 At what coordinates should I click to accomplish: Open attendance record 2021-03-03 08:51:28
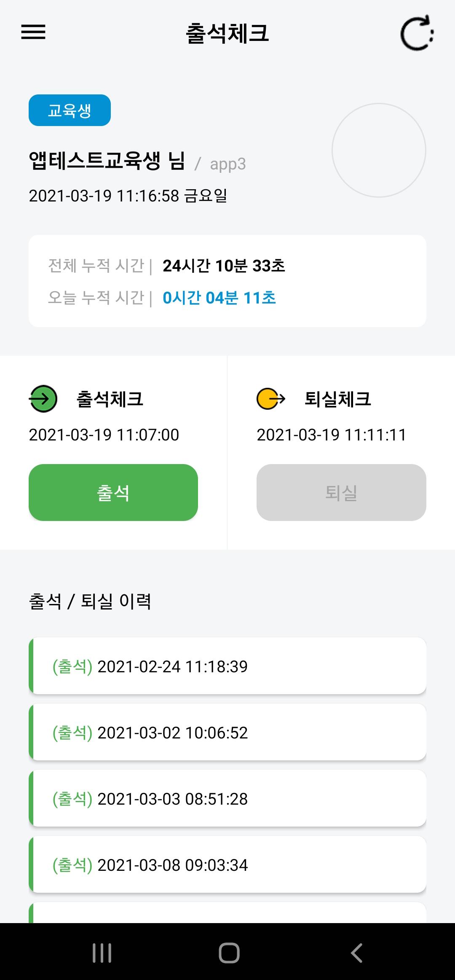coord(227,798)
